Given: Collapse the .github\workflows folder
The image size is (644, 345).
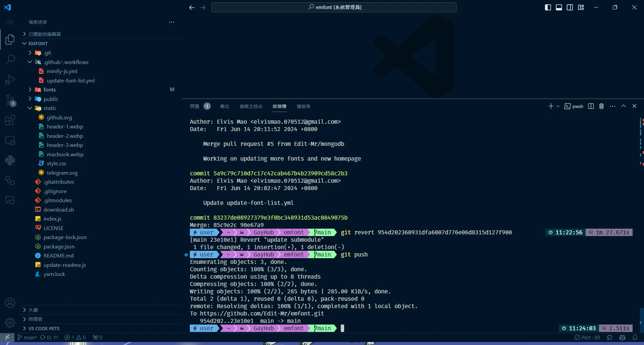Looking at the screenshot, I should 101,62.
